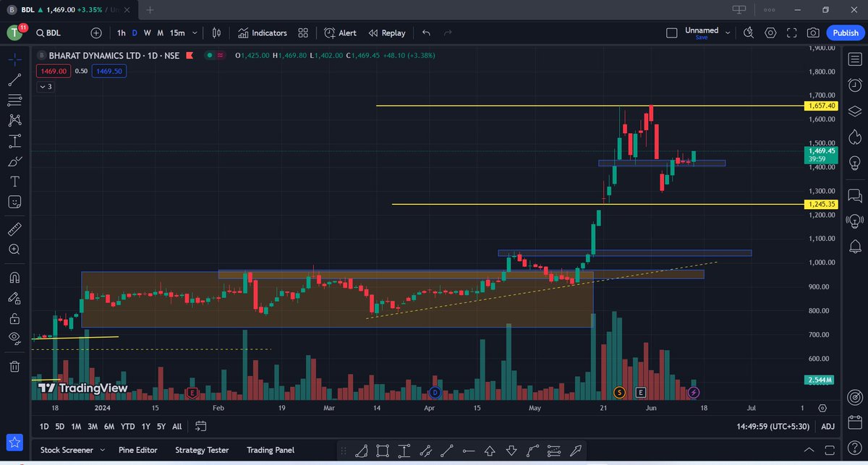Select the brush drawing tool
Screen dimensions: 868x465
coord(14,161)
